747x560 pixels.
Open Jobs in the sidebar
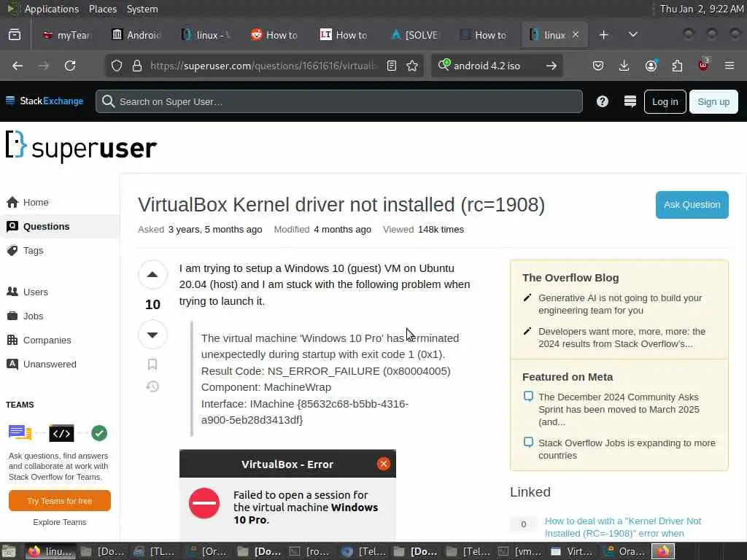pyautogui.click(x=60, y=316)
